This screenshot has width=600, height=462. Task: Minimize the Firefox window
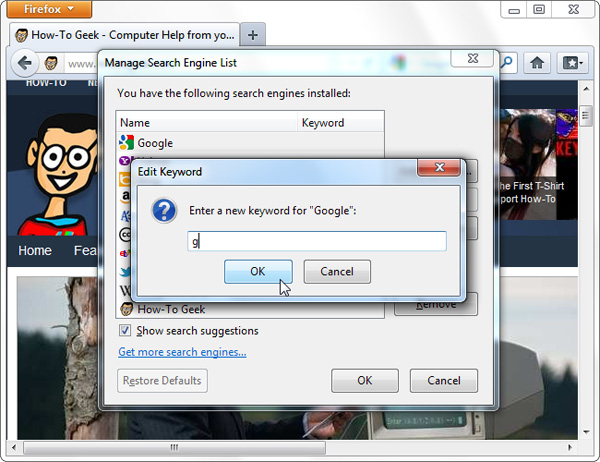pyautogui.click(x=514, y=10)
